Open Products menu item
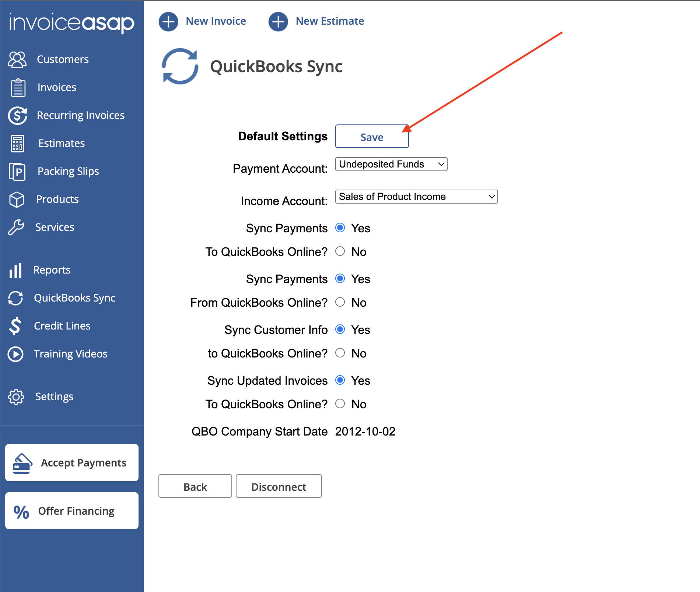The width and height of the screenshot is (700, 592). click(x=57, y=199)
